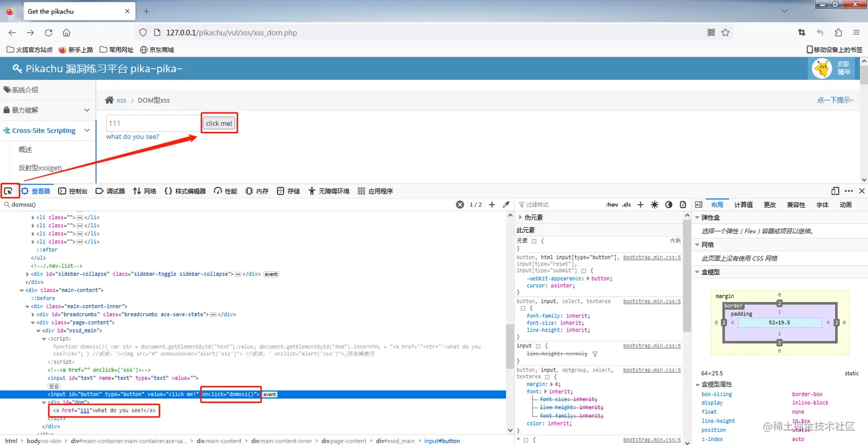
Task: Toggle the .cls class panel
Action: point(626,205)
